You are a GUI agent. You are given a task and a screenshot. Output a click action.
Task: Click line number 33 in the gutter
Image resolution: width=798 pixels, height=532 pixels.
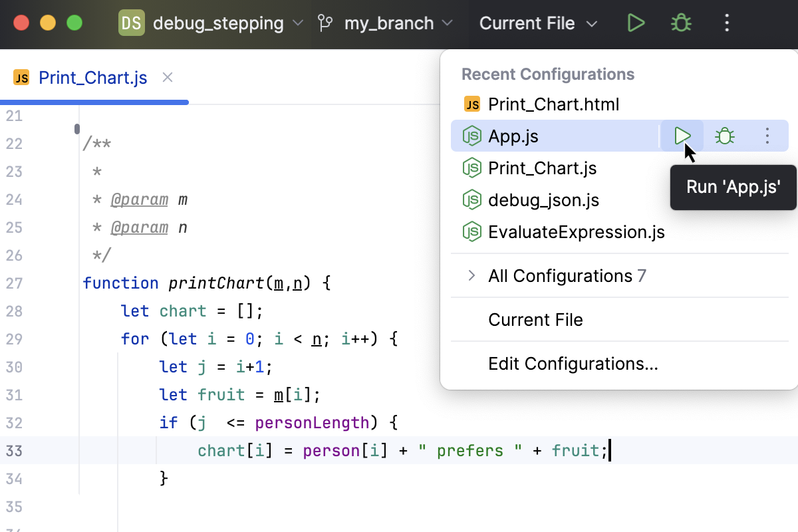click(x=14, y=451)
